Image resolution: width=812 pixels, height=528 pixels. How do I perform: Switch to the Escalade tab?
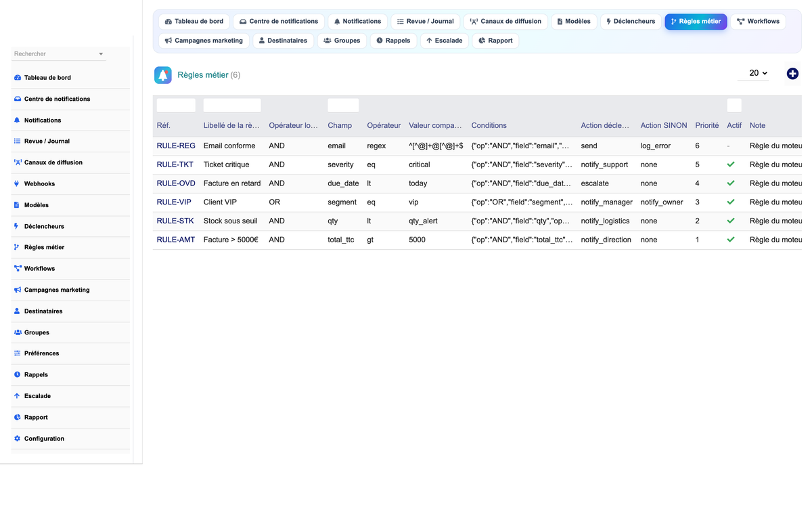click(445, 41)
